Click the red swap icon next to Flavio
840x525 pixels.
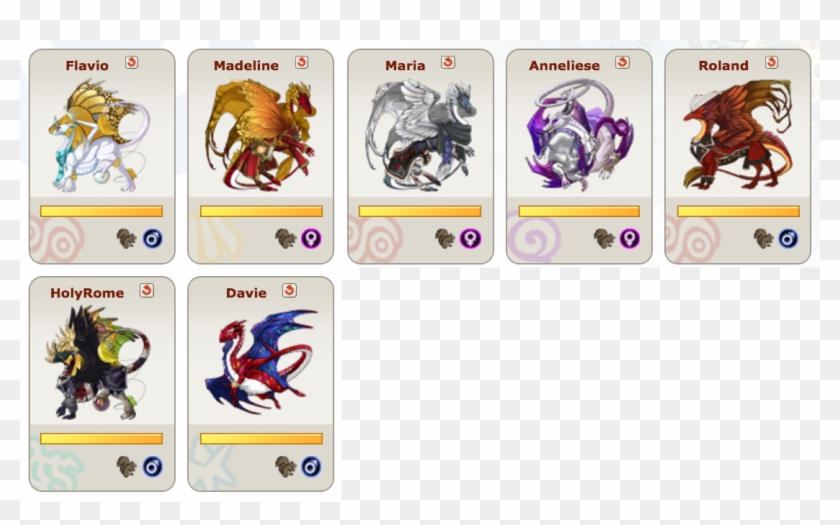(x=131, y=63)
